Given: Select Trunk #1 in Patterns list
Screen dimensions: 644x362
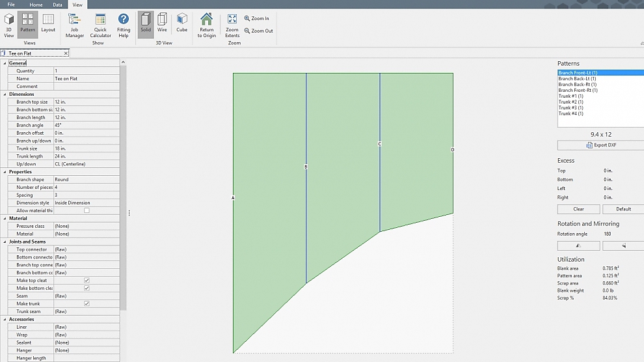Looking at the screenshot, I should click(570, 96).
